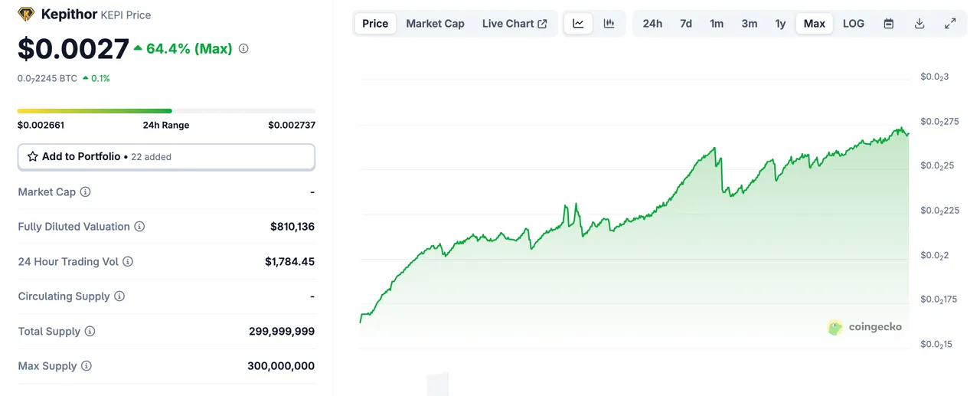980x396 pixels.
Task: Click the 24h Range progress bar
Action: (x=166, y=111)
